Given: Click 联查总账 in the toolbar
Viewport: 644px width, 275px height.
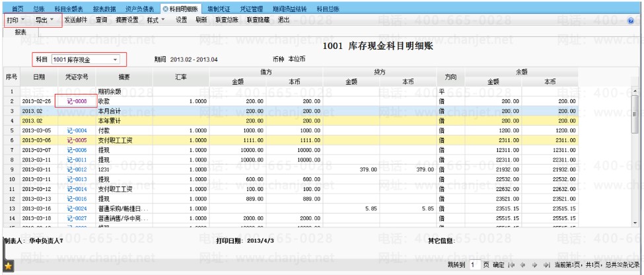Looking at the screenshot, I should (227, 20).
